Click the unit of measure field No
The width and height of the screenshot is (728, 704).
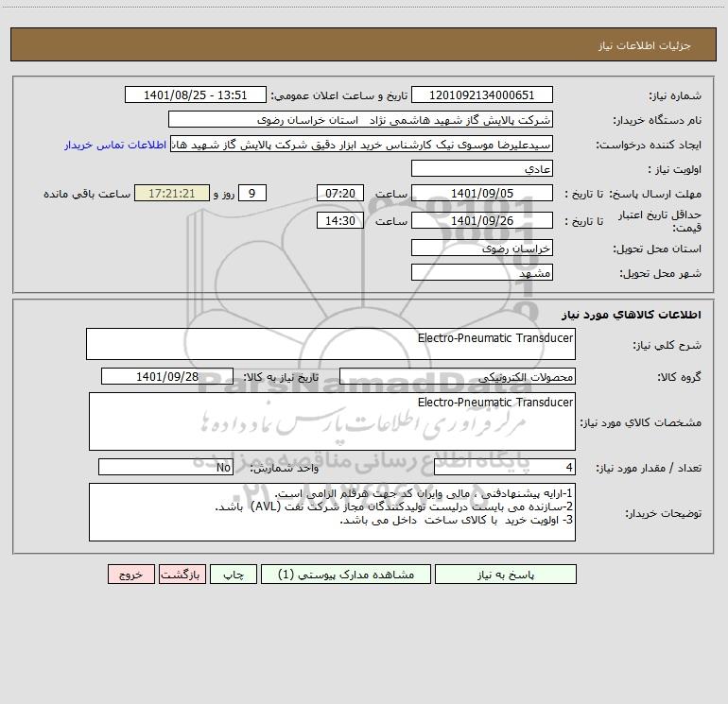pyautogui.click(x=165, y=467)
